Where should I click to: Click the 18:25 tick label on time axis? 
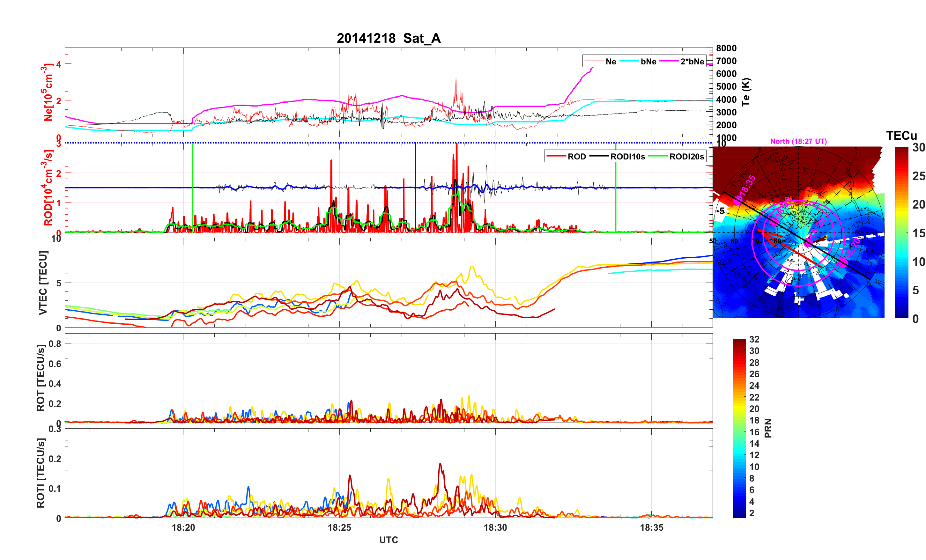point(339,527)
